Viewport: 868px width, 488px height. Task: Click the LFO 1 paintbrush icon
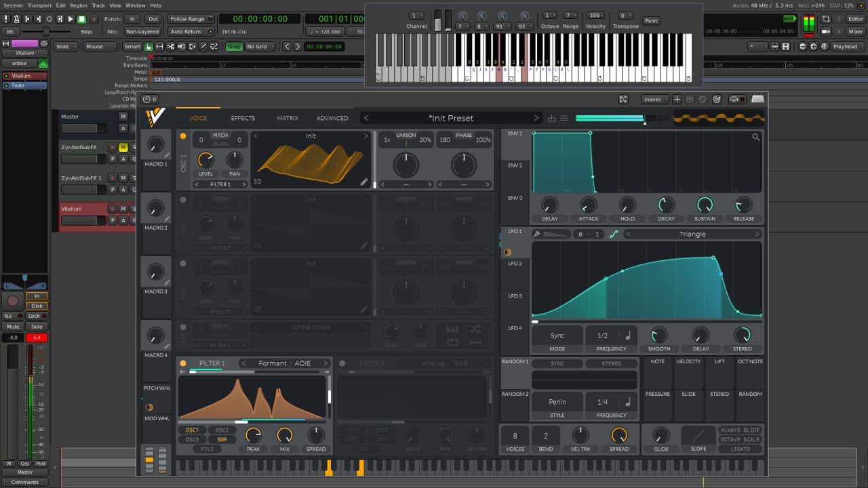536,235
